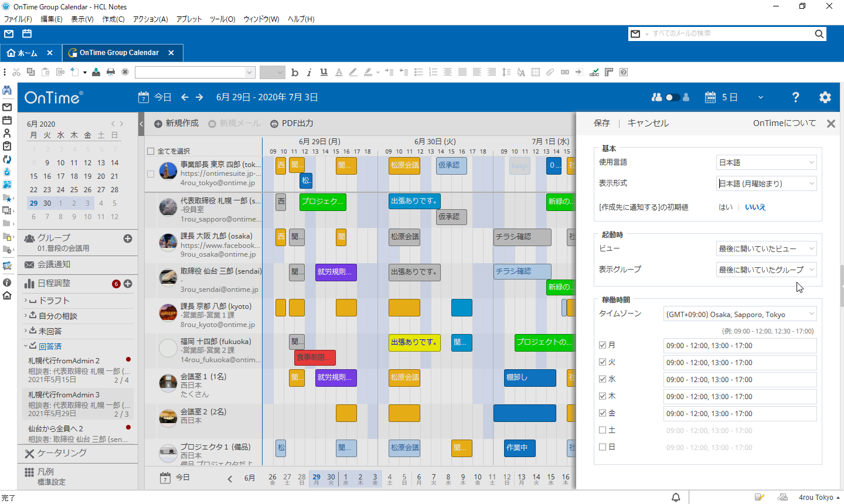The height and width of the screenshot is (504, 844).
Task: Collapse the left sidebar panel arrow
Action: point(141,124)
